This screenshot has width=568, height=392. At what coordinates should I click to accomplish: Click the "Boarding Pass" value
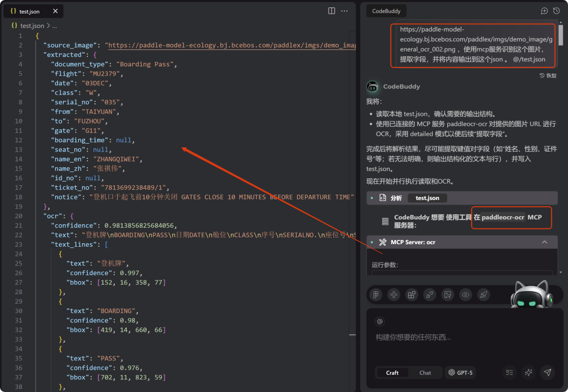click(145, 64)
